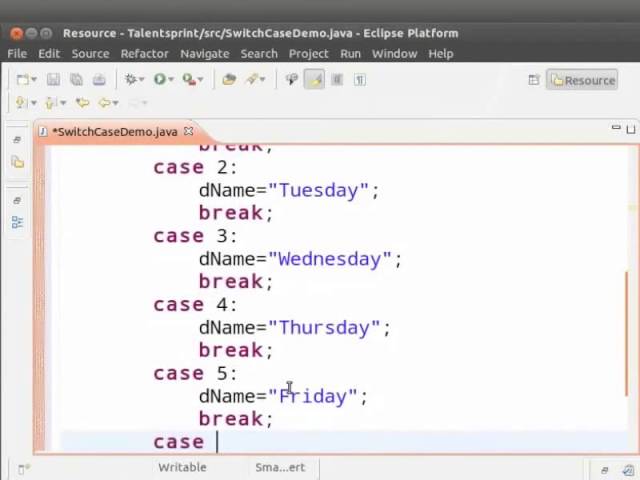The height and width of the screenshot is (480, 640).
Task: Switch to the Resource perspective button
Action: pos(581,80)
